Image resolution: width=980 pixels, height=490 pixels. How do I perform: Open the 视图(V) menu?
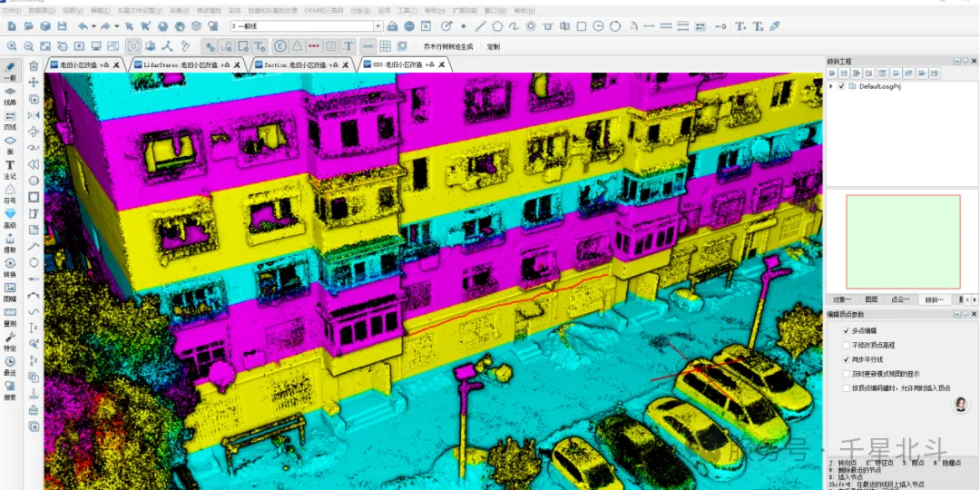(73, 11)
